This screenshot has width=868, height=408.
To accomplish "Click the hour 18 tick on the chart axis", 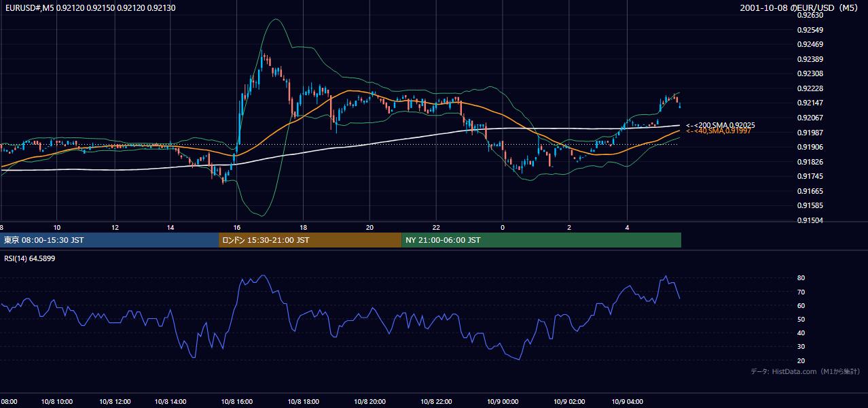I will click(x=303, y=227).
